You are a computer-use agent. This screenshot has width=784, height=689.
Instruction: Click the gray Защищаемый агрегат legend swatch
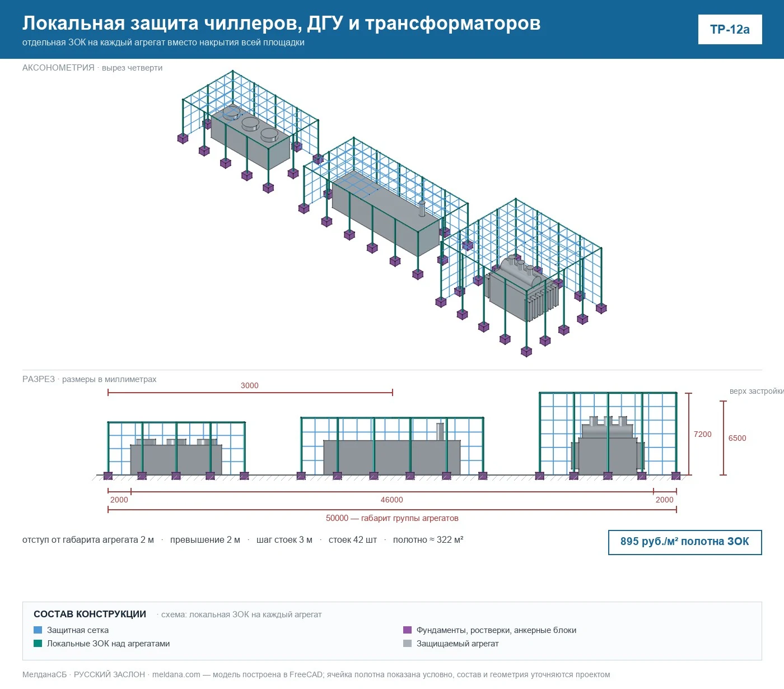coord(407,643)
